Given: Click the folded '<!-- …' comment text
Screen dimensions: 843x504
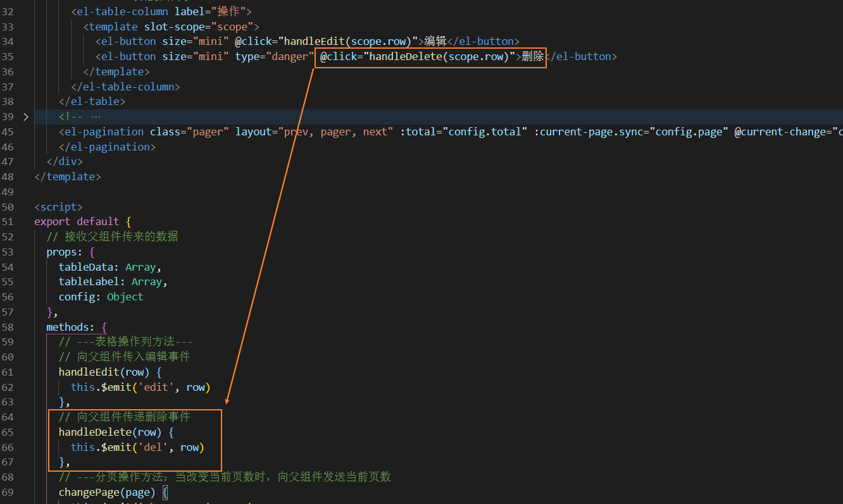Looking at the screenshot, I should (x=80, y=117).
